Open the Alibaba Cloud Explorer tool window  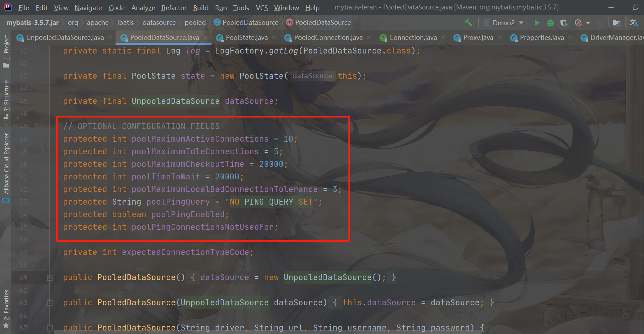6,168
